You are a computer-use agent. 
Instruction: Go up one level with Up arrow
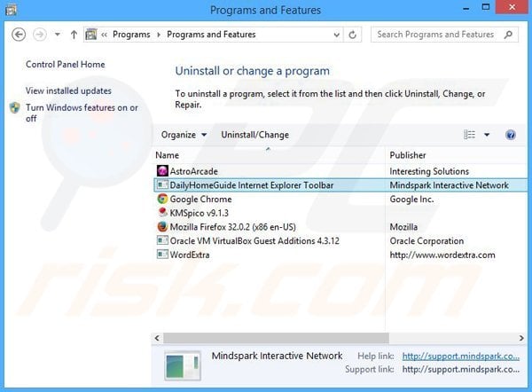point(74,35)
